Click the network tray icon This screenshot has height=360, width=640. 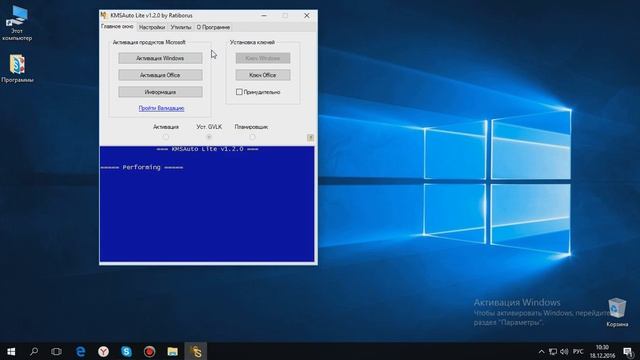pos(553,351)
